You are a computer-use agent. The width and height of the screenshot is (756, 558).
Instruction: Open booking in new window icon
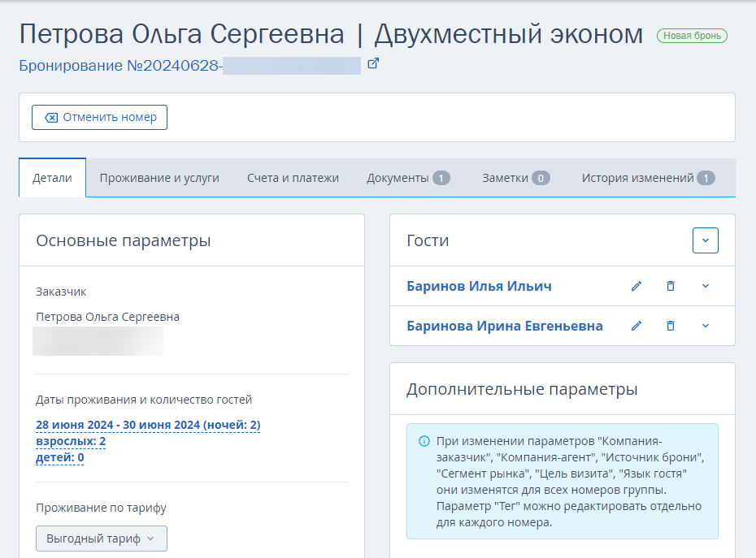(373, 63)
